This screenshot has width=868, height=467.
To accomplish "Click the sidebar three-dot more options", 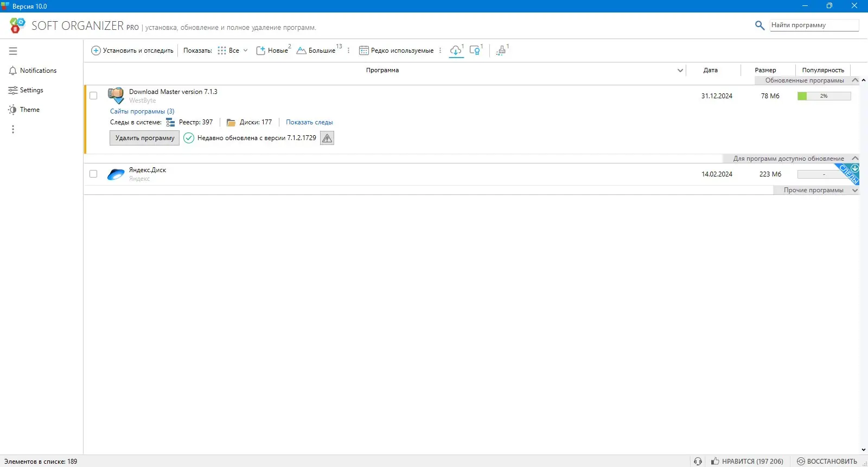I will pyautogui.click(x=13, y=129).
